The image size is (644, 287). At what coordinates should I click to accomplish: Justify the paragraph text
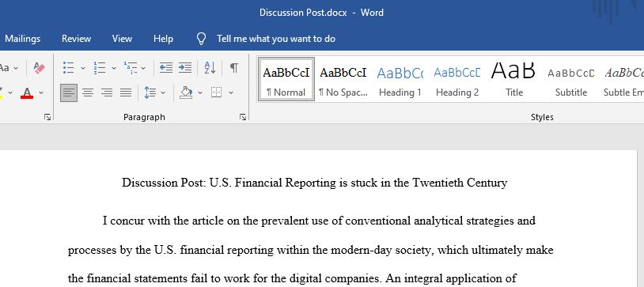(126, 93)
